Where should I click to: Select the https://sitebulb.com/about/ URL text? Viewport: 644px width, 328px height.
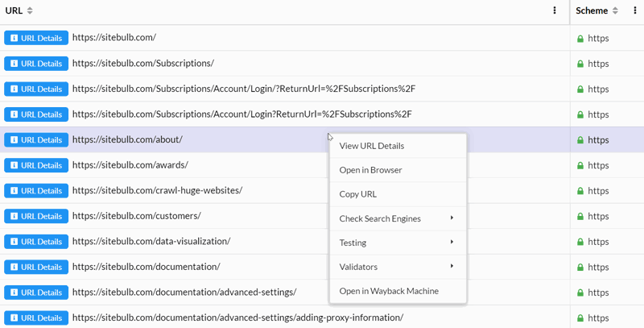click(127, 139)
